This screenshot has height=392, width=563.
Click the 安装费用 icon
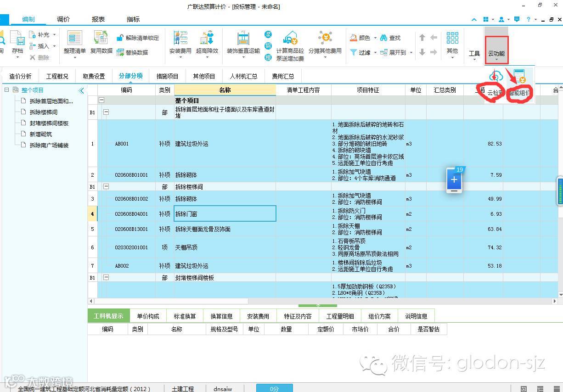click(x=180, y=38)
